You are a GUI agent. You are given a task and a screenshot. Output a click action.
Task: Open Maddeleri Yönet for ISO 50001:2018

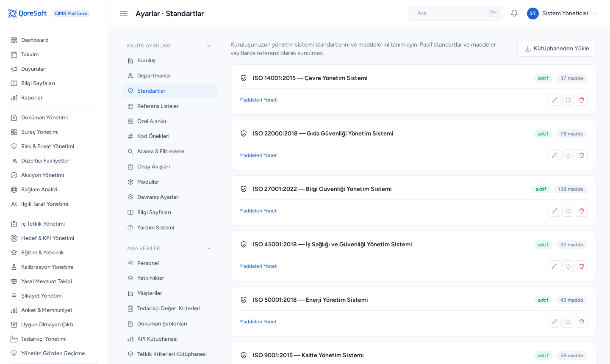click(x=258, y=322)
